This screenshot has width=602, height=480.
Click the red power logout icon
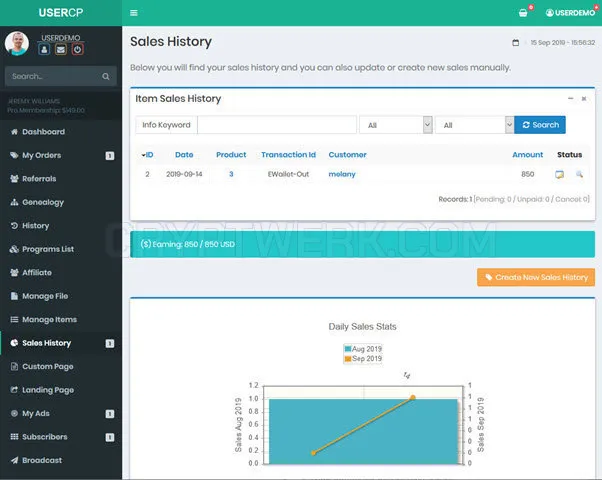[77, 49]
